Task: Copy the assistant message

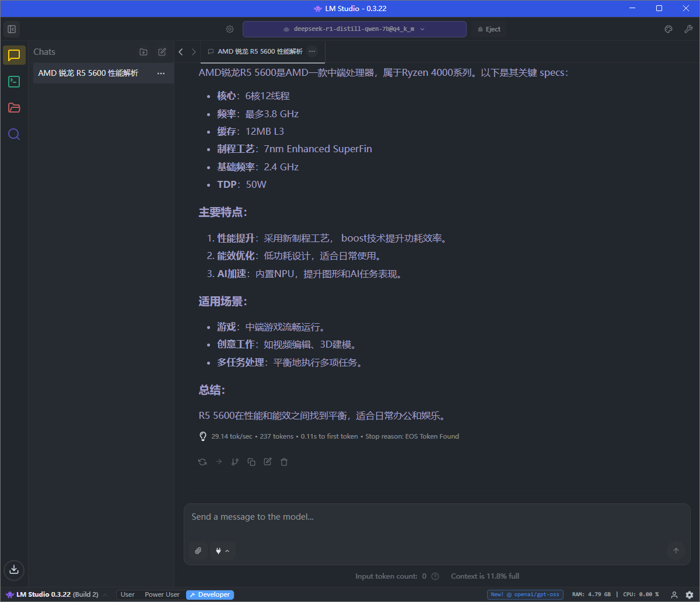Action: coord(251,462)
